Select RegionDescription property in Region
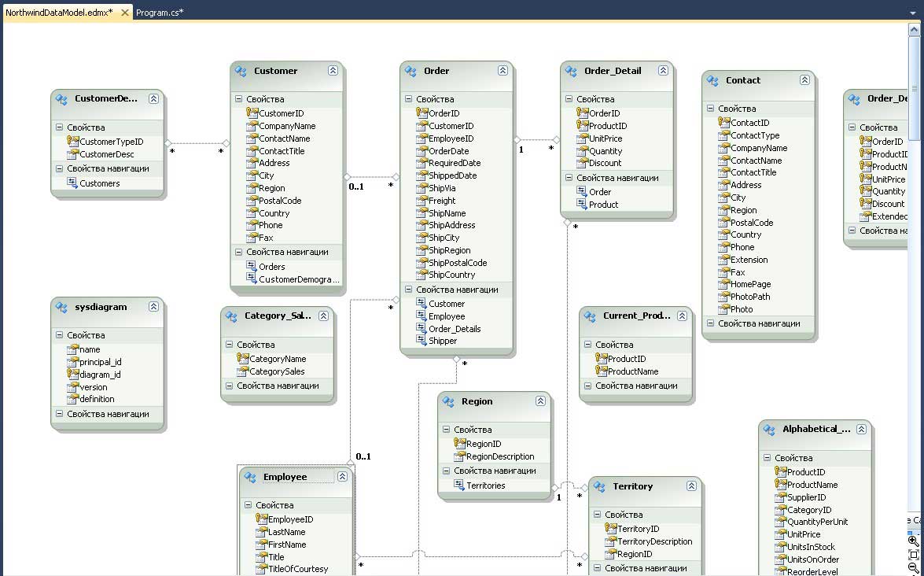Image resolution: width=924 pixels, height=576 pixels. click(500, 456)
